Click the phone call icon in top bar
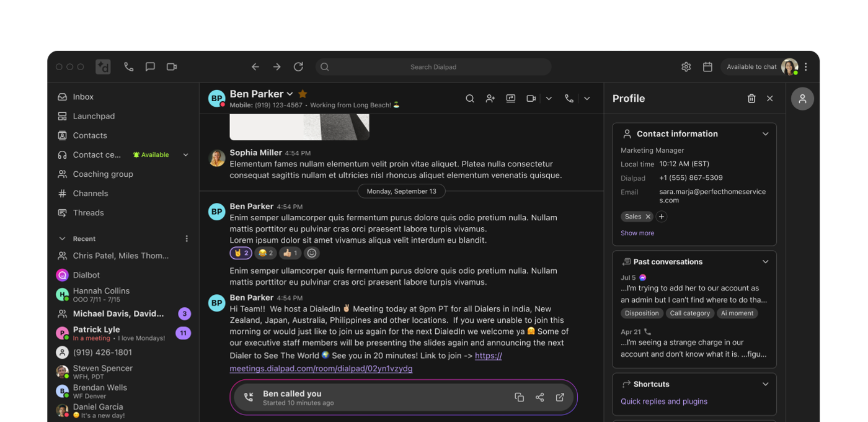 128,67
